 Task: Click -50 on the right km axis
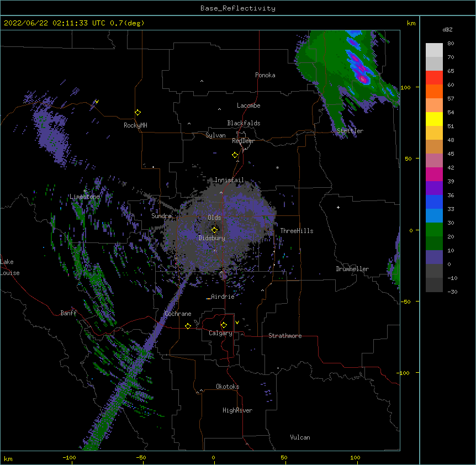pyautogui.click(x=405, y=302)
